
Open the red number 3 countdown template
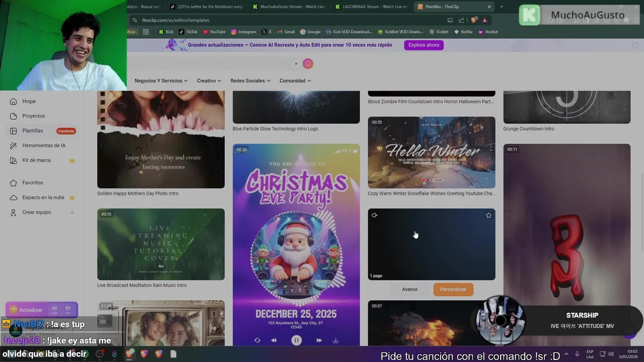[567, 245]
